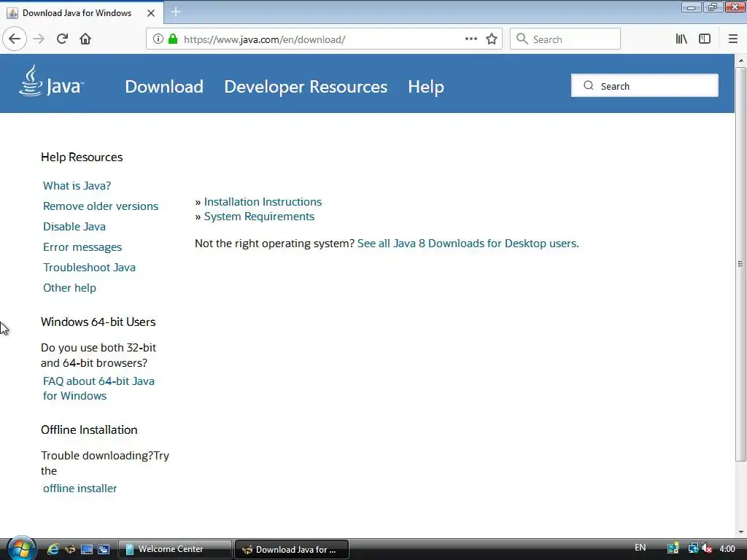
Task: Reload the page with the refresh icon
Action: coord(62,39)
